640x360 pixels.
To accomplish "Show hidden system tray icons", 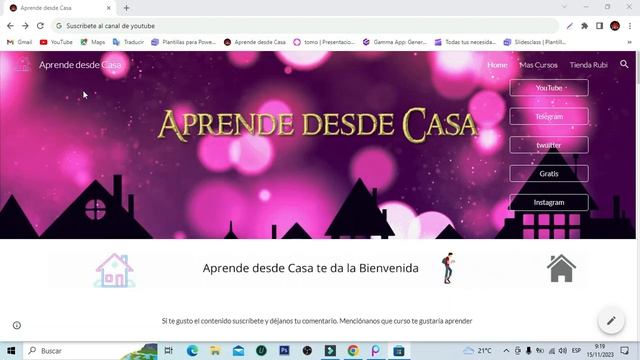I will click(506, 351).
